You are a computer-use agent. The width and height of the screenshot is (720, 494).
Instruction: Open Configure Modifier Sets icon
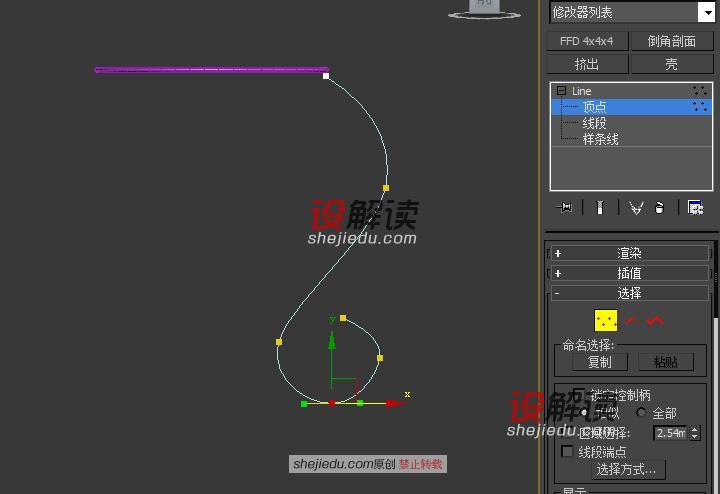pyautogui.click(x=696, y=208)
